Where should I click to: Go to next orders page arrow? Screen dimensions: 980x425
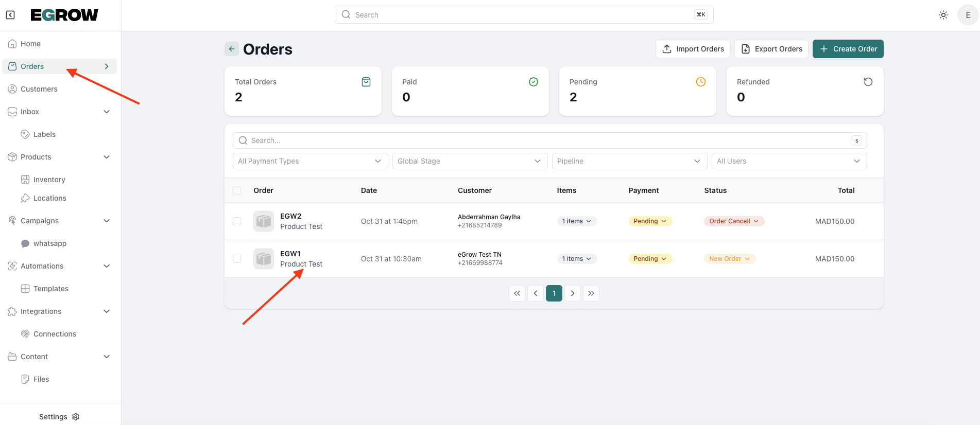[x=573, y=293]
